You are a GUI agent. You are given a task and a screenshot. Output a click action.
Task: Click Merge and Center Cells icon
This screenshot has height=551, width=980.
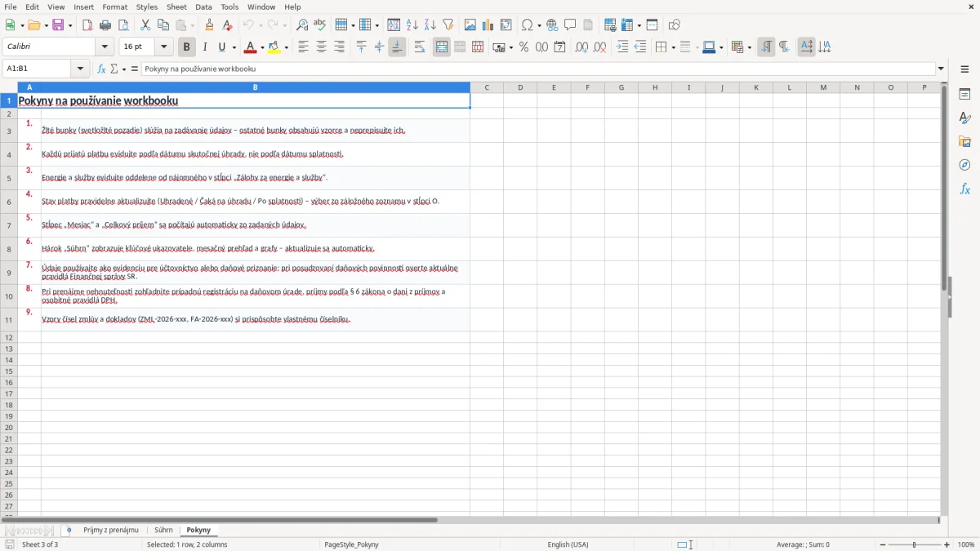pyautogui.click(x=442, y=47)
